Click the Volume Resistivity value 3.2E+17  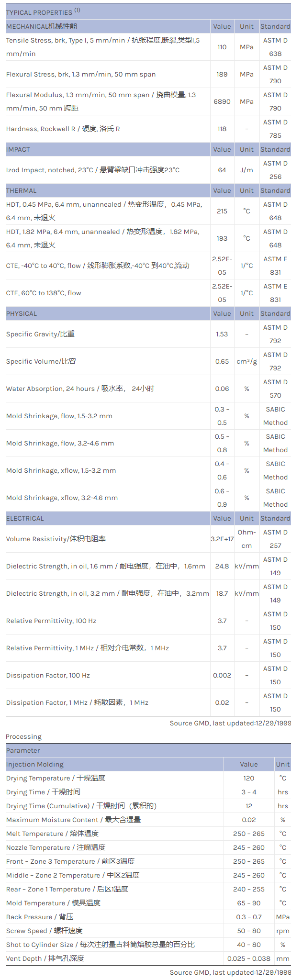point(222,539)
